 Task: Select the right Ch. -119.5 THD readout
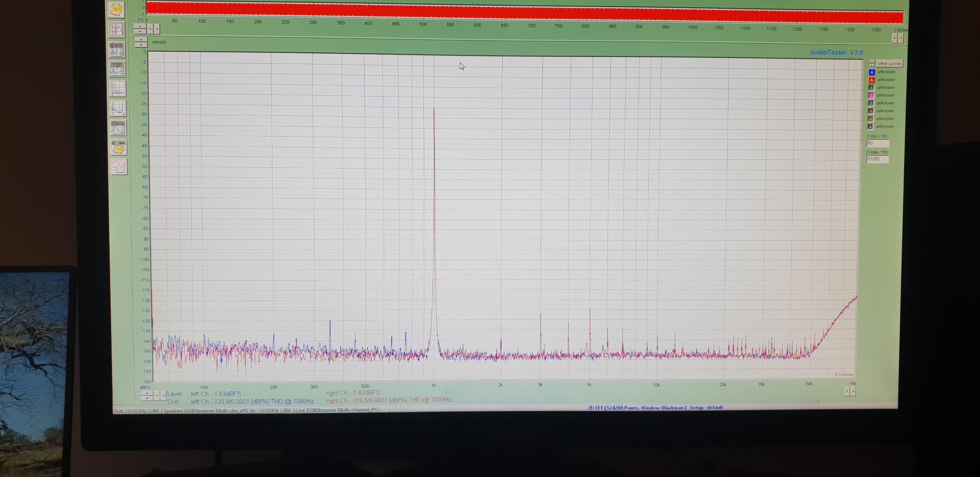tap(388, 400)
